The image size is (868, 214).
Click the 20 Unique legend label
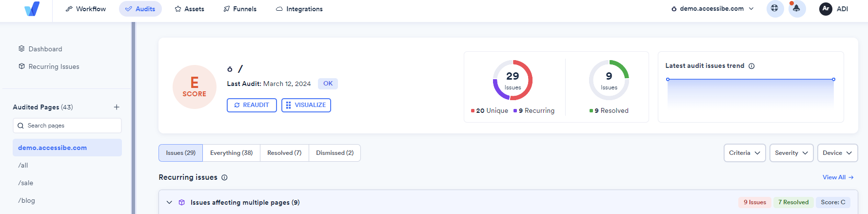click(490, 111)
